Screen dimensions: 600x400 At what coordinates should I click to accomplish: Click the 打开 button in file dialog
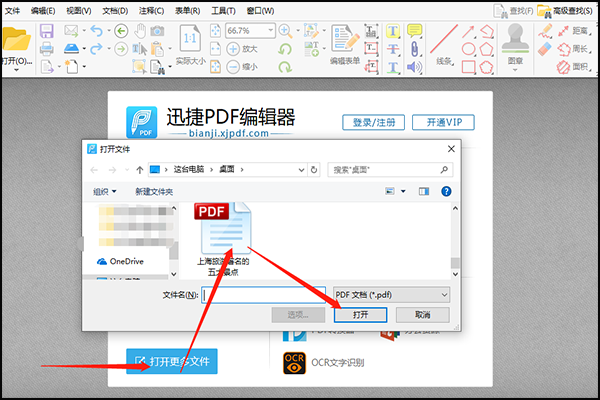360,315
